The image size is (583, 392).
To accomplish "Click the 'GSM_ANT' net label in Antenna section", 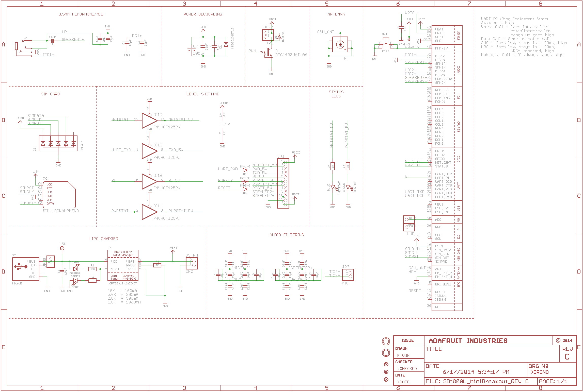I will pos(326,32).
